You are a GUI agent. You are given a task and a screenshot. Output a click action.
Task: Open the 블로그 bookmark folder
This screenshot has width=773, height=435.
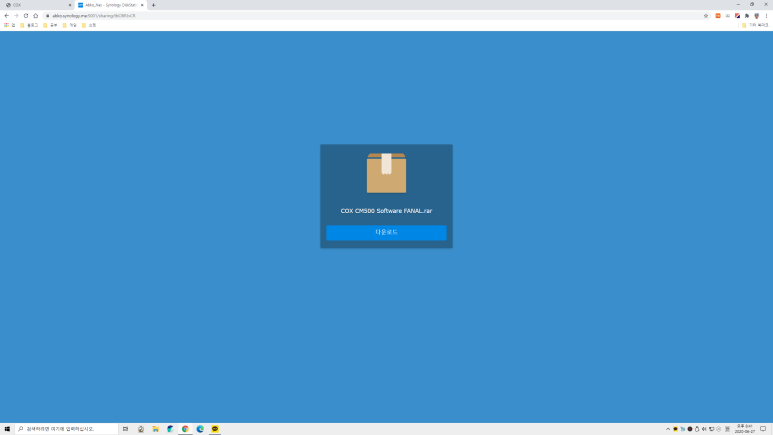[x=29, y=25]
